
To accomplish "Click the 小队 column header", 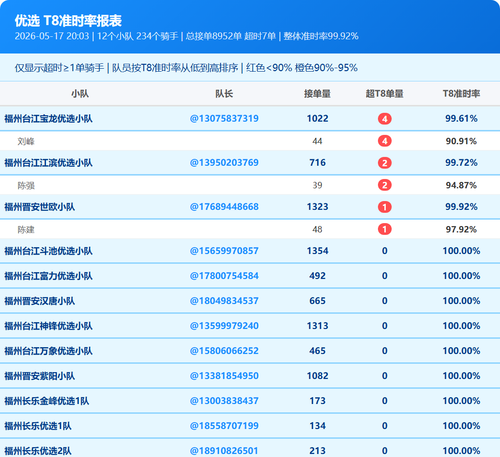I will [x=80, y=94].
